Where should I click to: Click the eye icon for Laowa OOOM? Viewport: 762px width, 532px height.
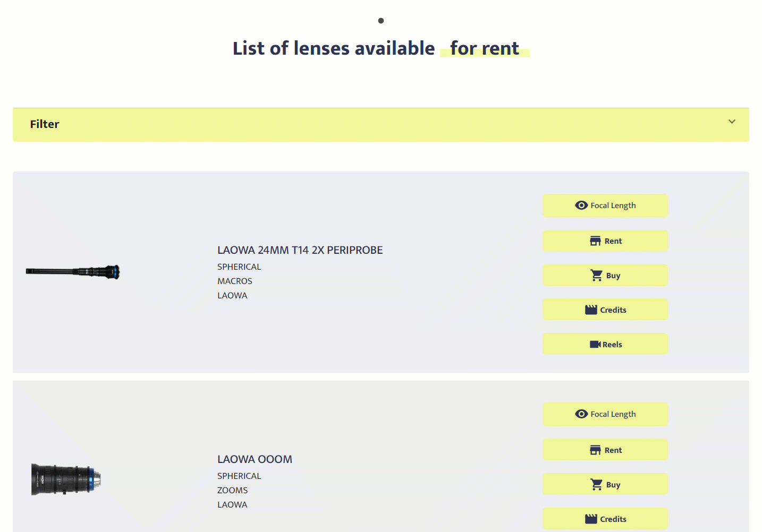(581, 414)
